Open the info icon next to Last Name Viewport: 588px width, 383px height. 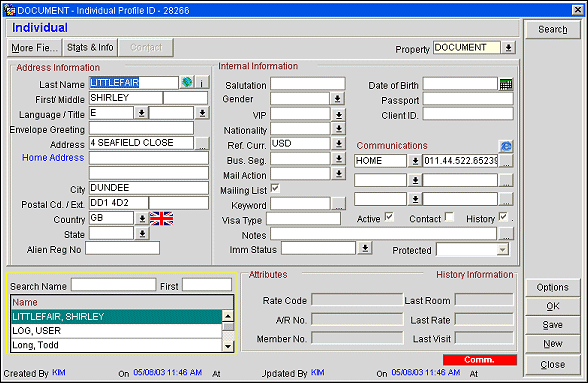pyautogui.click(x=202, y=82)
